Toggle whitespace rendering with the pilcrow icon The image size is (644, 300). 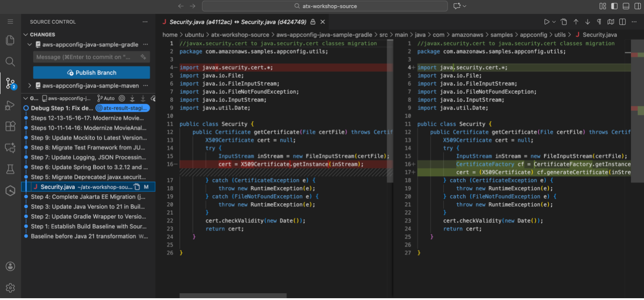(599, 21)
